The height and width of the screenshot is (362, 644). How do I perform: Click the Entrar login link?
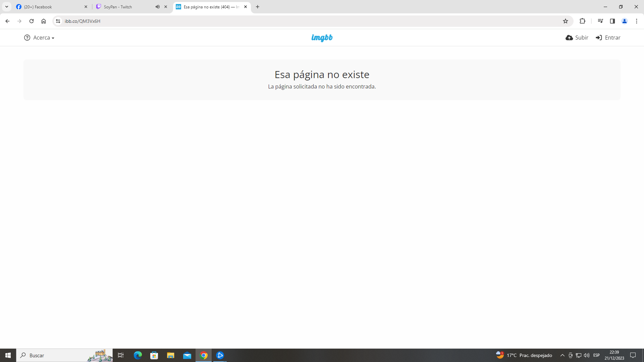click(608, 38)
